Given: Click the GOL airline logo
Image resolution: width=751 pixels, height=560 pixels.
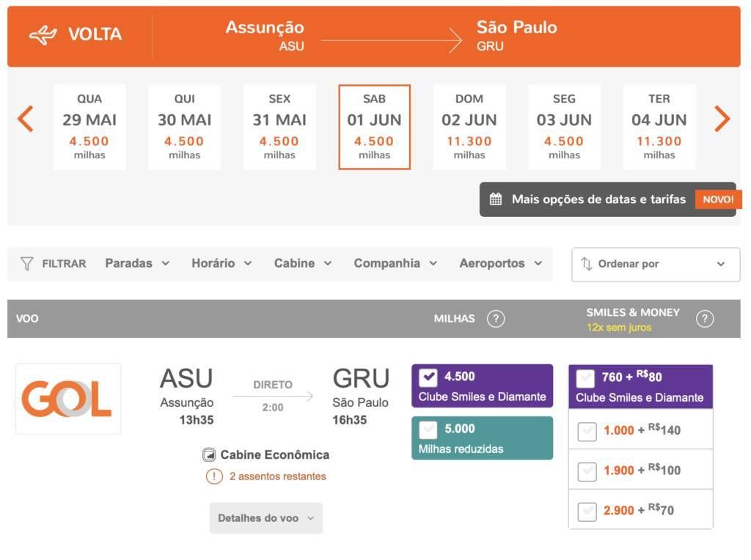Looking at the screenshot, I should [67, 399].
